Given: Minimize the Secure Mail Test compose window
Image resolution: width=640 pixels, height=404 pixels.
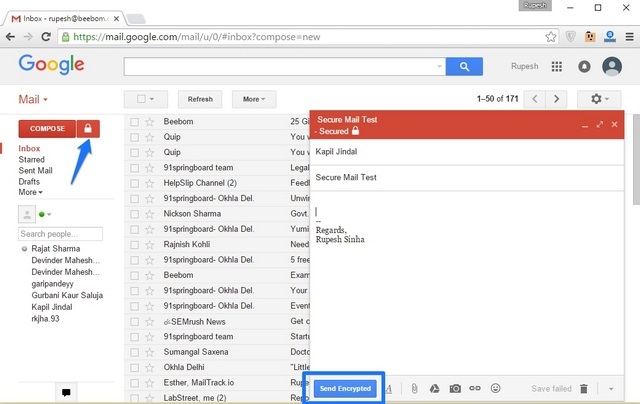Looking at the screenshot, I should click(x=585, y=126).
